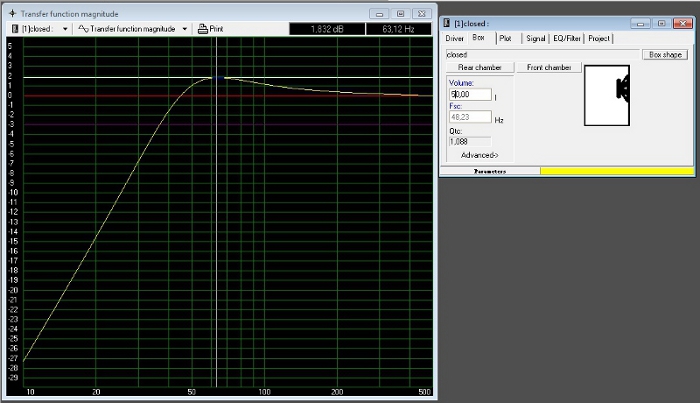Select the Signal tab
Screen dimensions: 700x403
[x=535, y=38]
